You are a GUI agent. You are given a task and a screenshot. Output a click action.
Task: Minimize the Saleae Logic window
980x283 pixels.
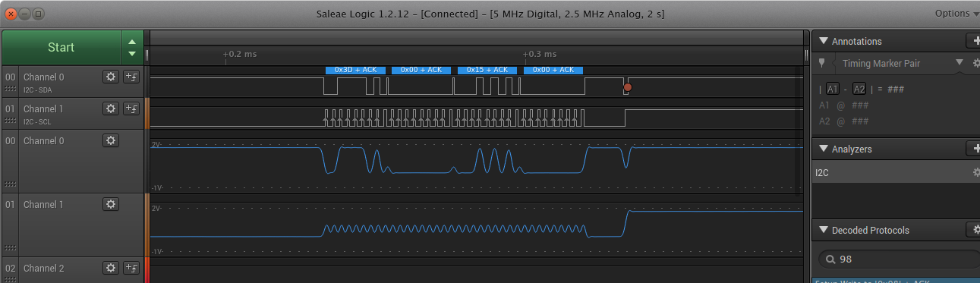pos(25,13)
